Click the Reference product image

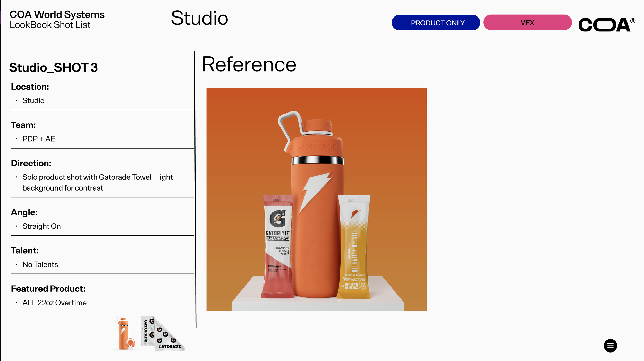coord(316,199)
